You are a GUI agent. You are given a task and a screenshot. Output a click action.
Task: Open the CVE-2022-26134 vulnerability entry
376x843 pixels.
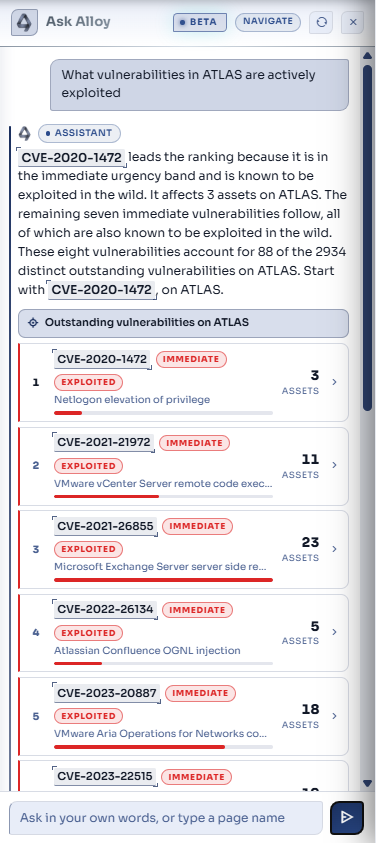point(183,633)
